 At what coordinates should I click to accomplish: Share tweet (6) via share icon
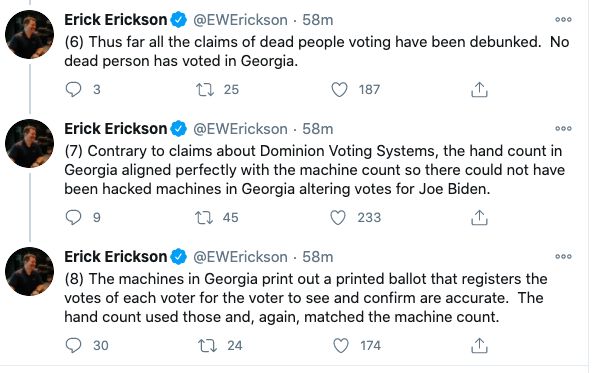click(x=479, y=89)
